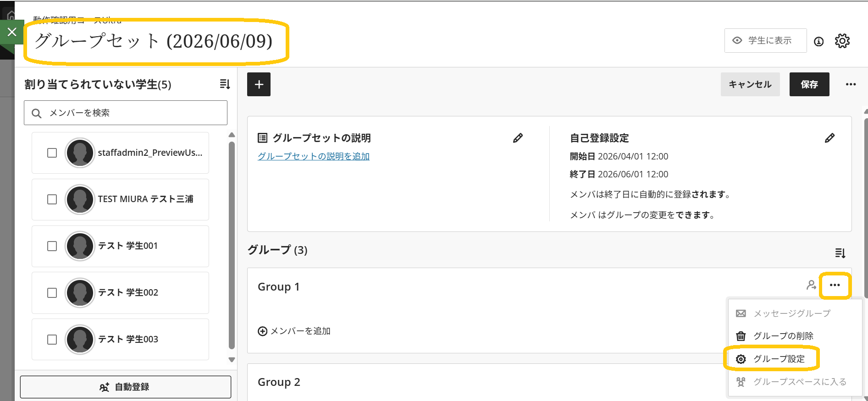Click 開始日 2026/04/01 12:00 text
868x401 pixels.
619,156
